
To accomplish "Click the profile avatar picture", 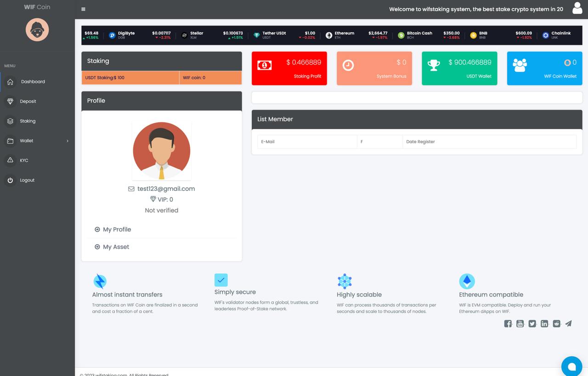I will point(162,151).
